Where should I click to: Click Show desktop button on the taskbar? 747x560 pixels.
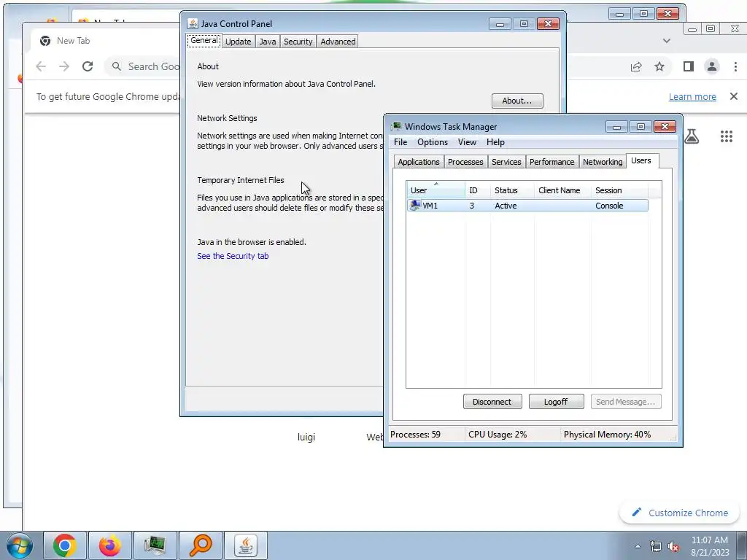pyautogui.click(x=741, y=546)
